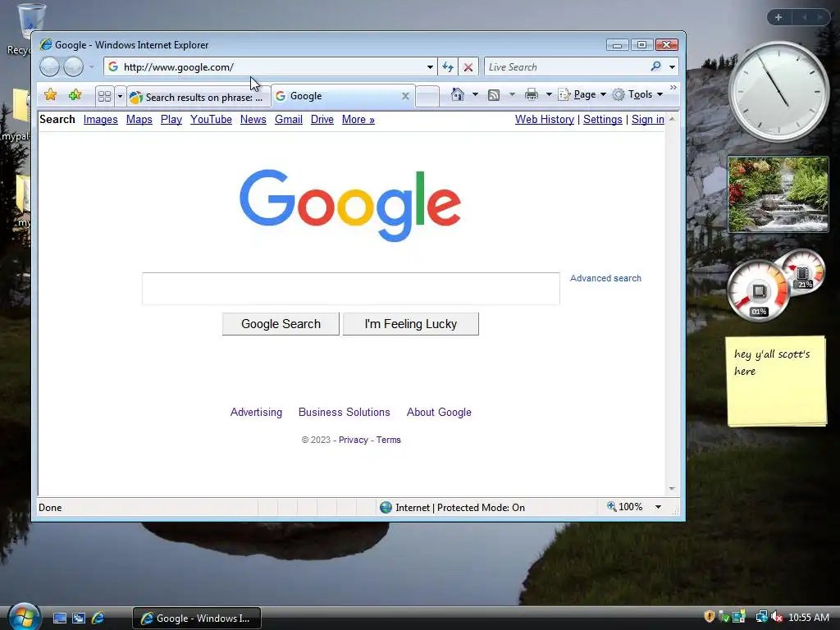Expand the More » link
Viewport: 840px width, 630px height.
pos(358,120)
